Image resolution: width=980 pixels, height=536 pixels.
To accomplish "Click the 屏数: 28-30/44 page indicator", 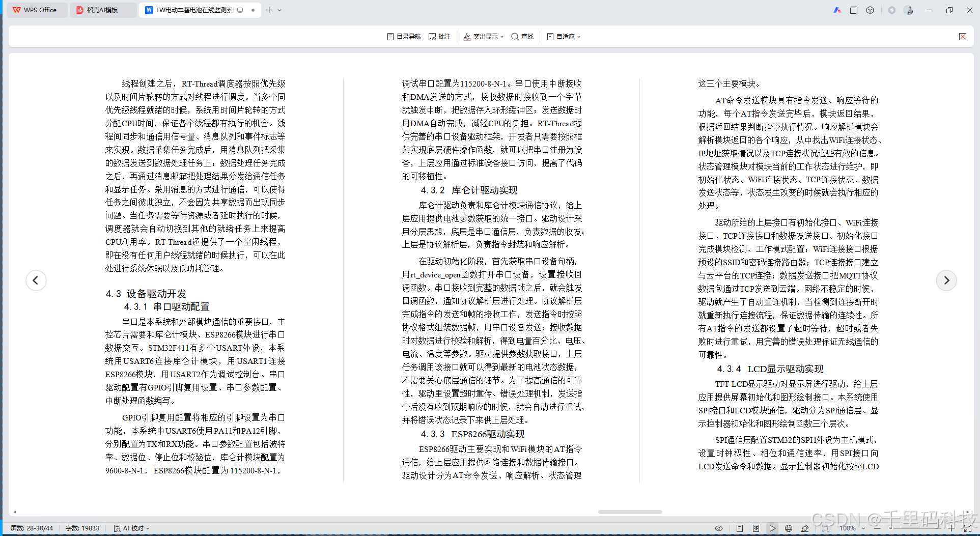I will (x=32, y=528).
